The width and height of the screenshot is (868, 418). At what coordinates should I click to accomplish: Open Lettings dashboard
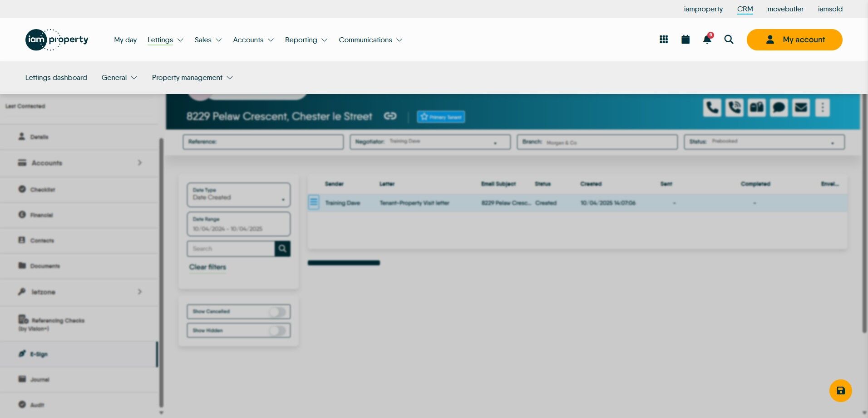(56, 78)
